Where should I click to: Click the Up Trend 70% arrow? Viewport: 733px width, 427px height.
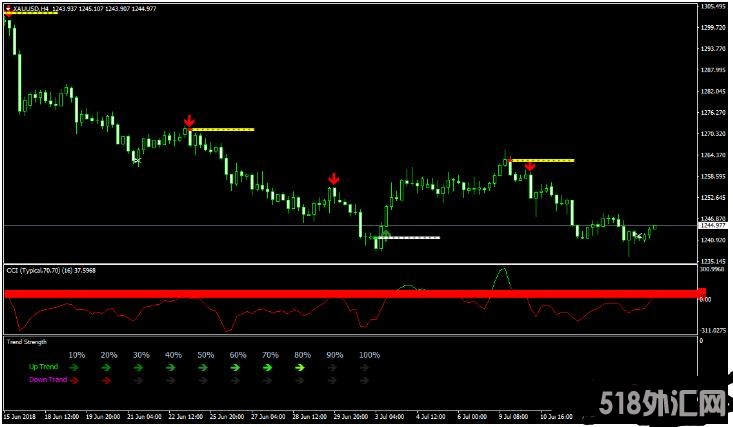click(x=267, y=368)
